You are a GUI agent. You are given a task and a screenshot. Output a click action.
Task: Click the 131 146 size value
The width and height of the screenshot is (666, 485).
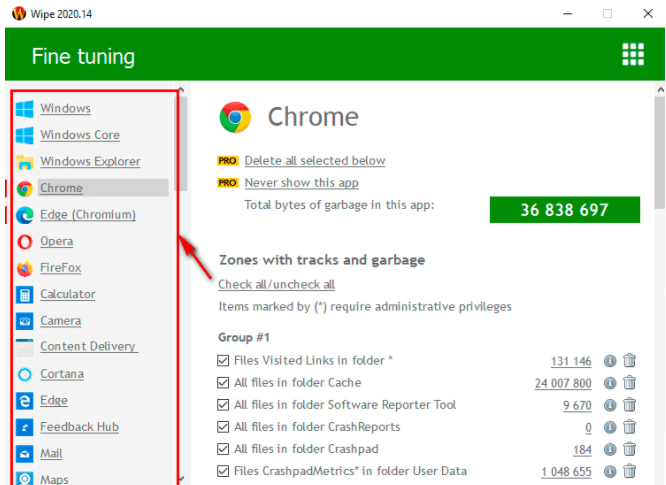[x=571, y=361]
